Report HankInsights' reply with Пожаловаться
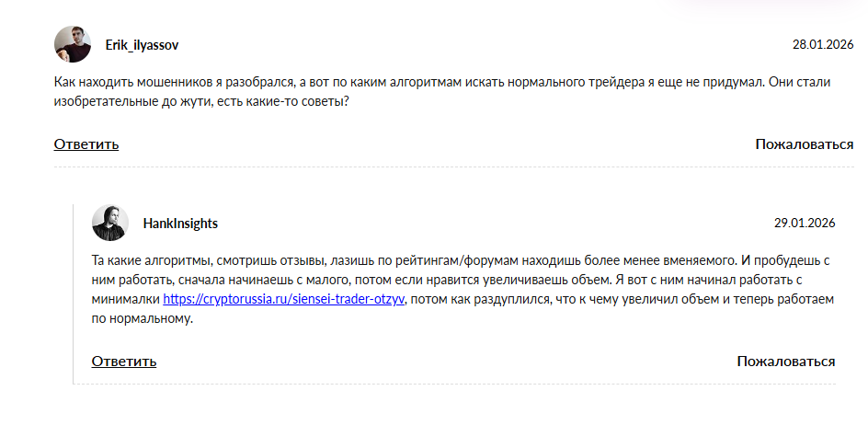Viewport: 868px width, 425px height. (x=785, y=362)
